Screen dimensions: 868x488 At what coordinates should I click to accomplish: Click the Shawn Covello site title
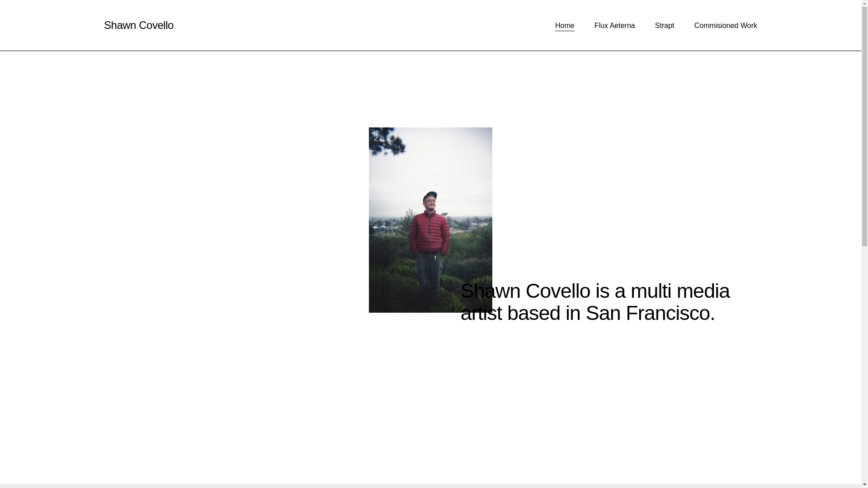pyautogui.click(x=138, y=25)
